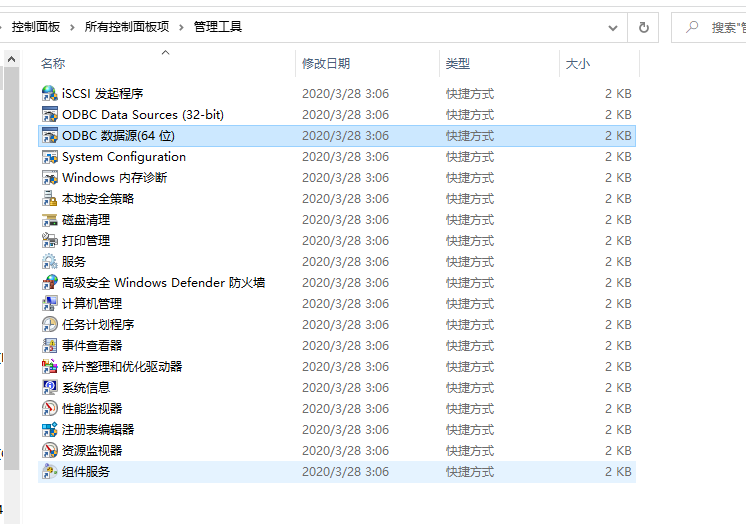This screenshot has width=746, height=524.
Task: Click the ODBC Data Sources (32-bit) icon
Action: click(x=49, y=115)
